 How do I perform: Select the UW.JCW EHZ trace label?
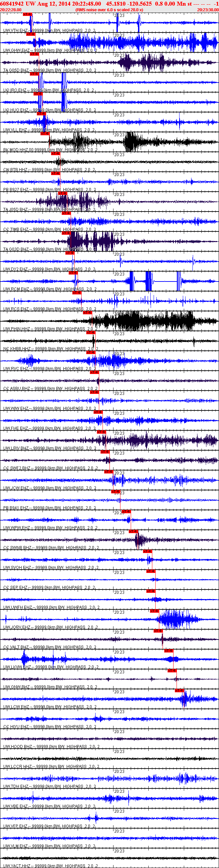point(49,488)
